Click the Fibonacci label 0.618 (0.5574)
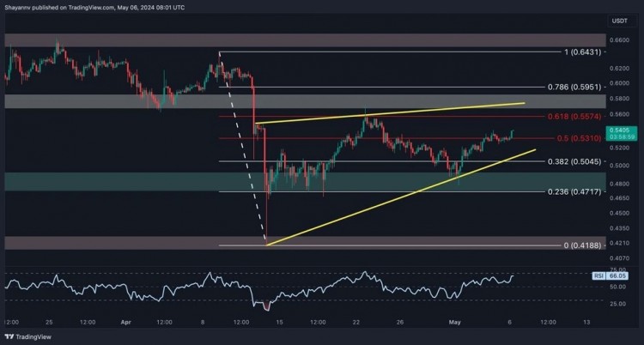Image resolution: width=644 pixels, height=345 pixels. 574,117
